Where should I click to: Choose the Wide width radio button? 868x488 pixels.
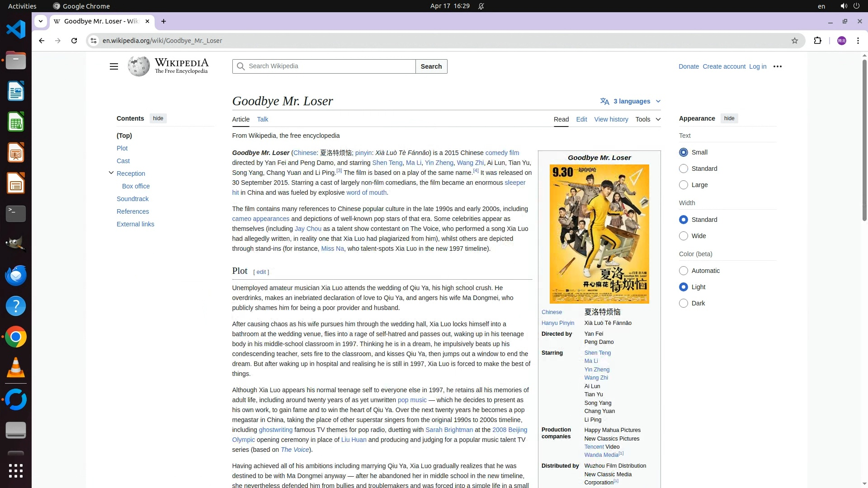684,236
